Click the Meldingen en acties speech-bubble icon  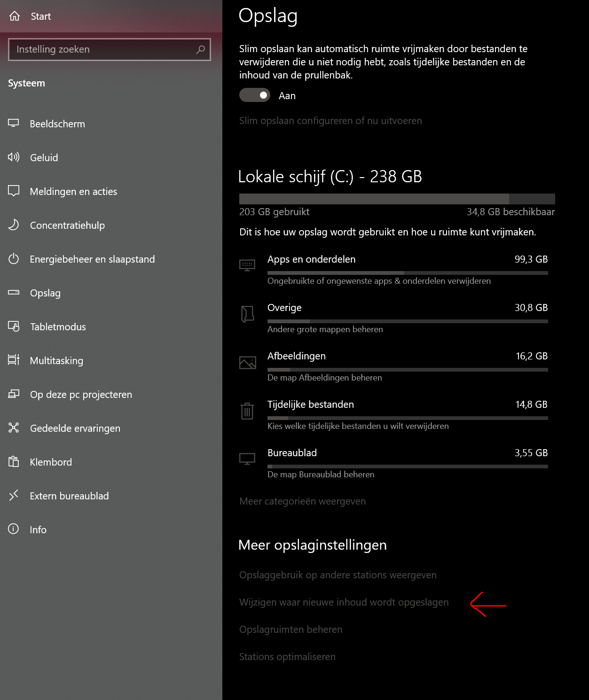coord(14,191)
